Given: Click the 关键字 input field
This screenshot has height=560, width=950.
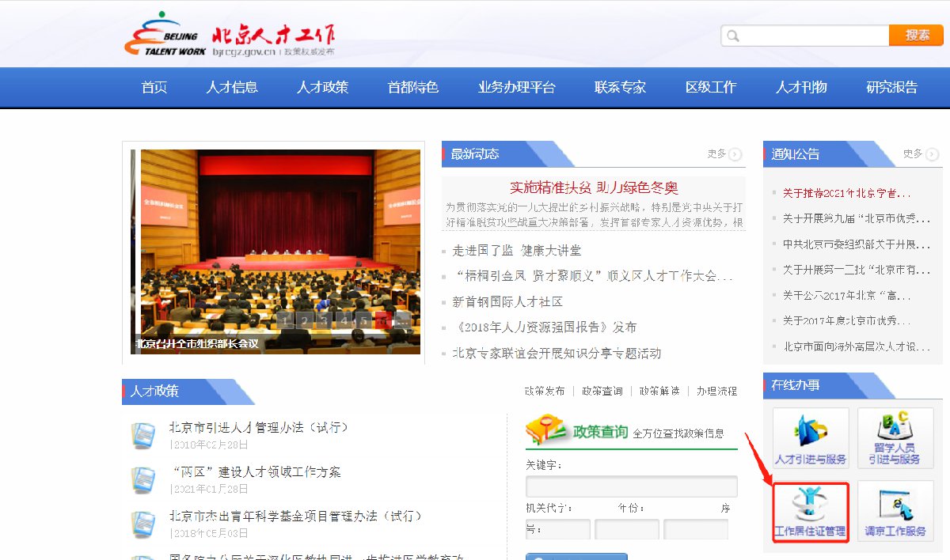Looking at the screenshot, I should click(632, 486).
